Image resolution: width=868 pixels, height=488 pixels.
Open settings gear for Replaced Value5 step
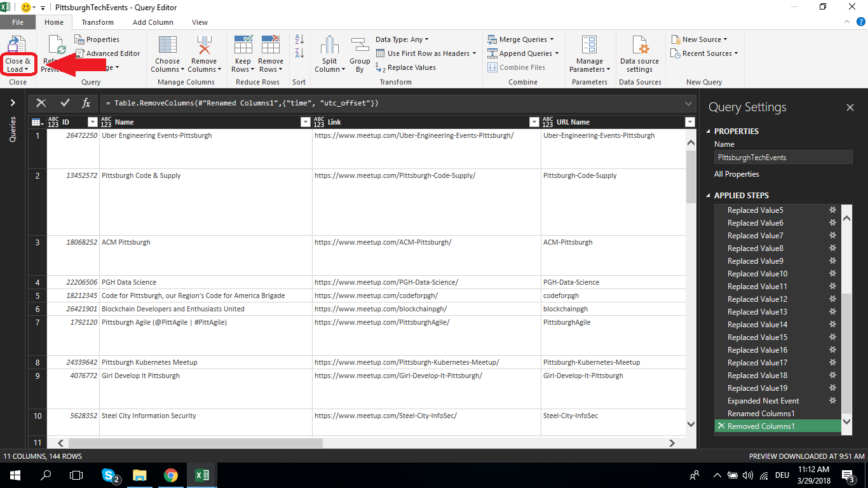[x=832, y=210]
